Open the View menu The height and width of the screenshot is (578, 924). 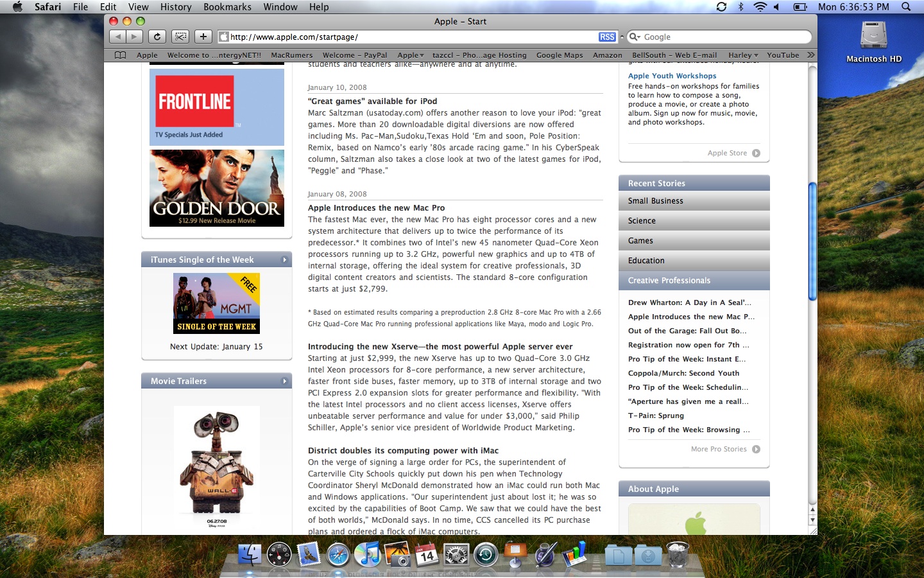point(138,6)
